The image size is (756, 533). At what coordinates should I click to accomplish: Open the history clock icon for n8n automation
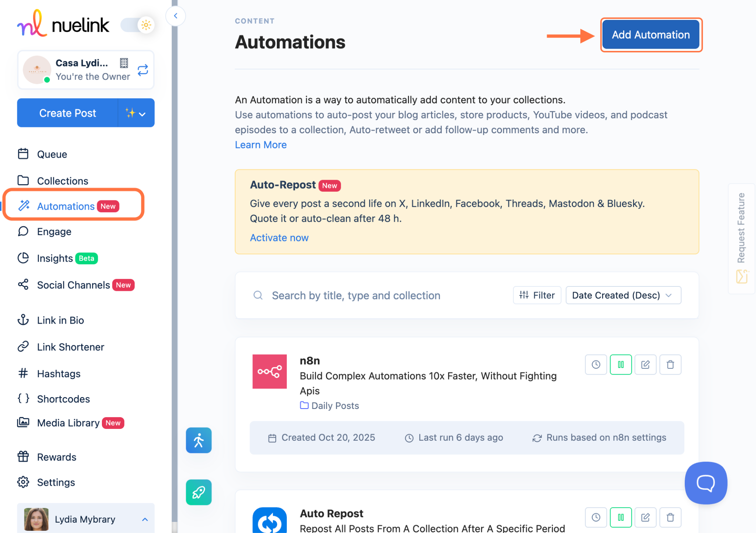(x=596, y=365)
